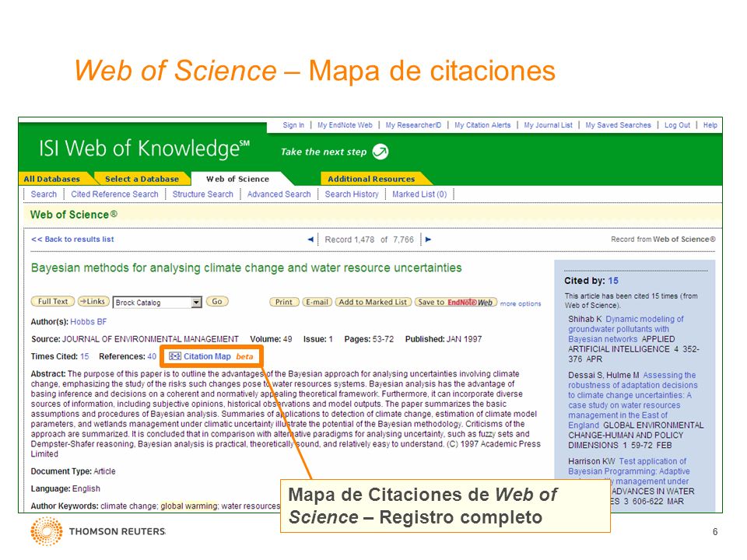Screen dimensions: 747x560
Task: Open Dynamic modeling of groundwater pollutants article
Action: pyautogui.click(x=626, y=329)
